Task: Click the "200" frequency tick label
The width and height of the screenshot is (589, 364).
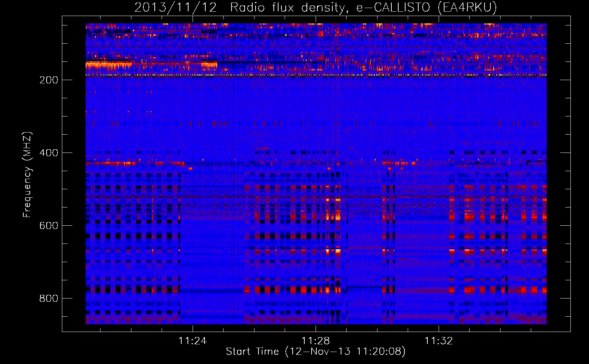Action: [x=48, y=80]
